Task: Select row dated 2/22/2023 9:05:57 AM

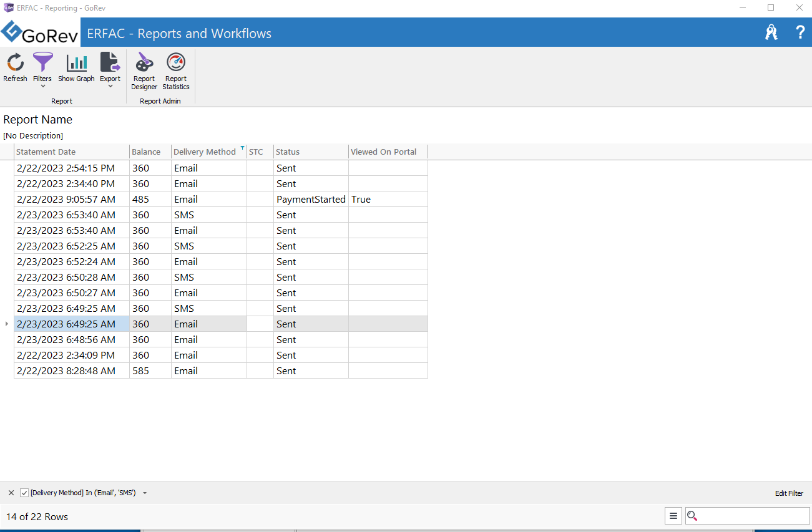Action: [221, 200]
